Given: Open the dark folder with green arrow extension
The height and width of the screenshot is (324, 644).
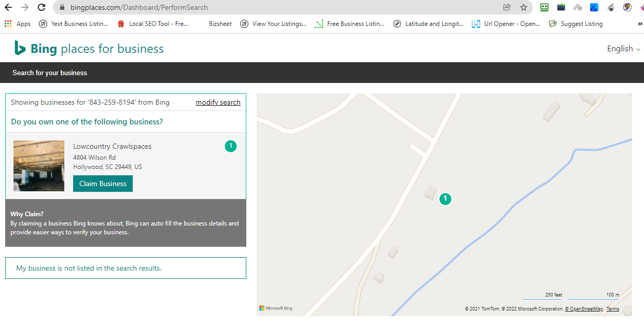Looking at the screenshot, I should pos(561,7).
